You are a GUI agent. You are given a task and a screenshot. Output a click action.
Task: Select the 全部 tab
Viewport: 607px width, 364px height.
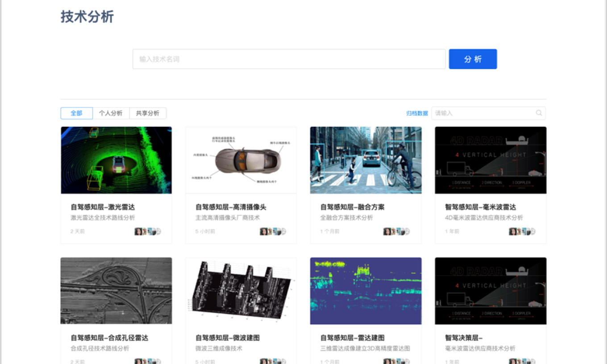(x=77, y=113)
